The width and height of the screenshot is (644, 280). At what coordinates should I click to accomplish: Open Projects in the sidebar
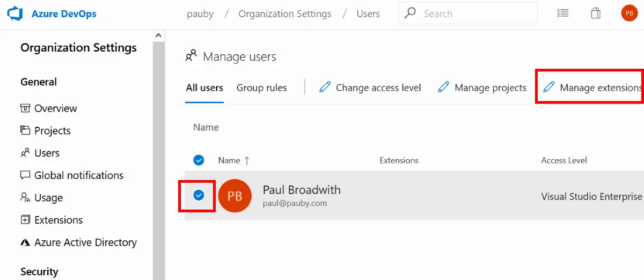click(53, 131)
